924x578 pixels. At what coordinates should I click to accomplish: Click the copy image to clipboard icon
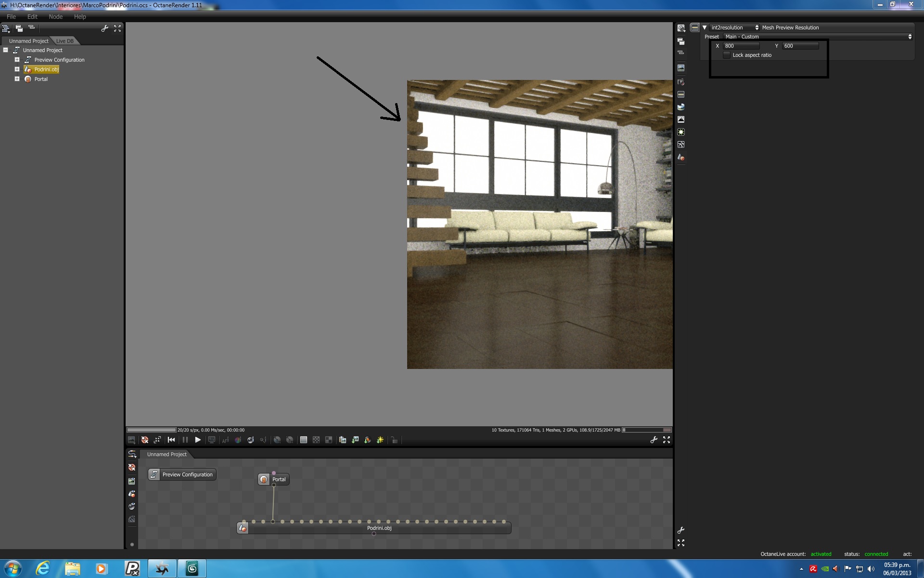click(x=343, y=440)
